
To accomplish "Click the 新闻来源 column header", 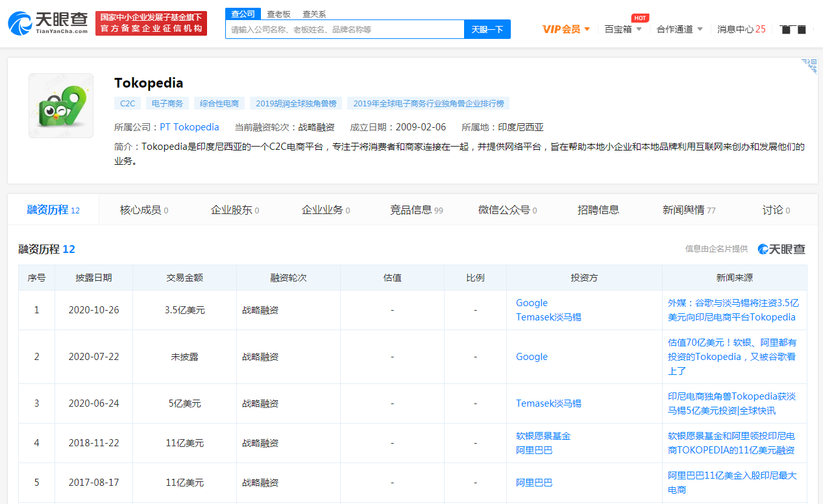I will coord(735,278).
